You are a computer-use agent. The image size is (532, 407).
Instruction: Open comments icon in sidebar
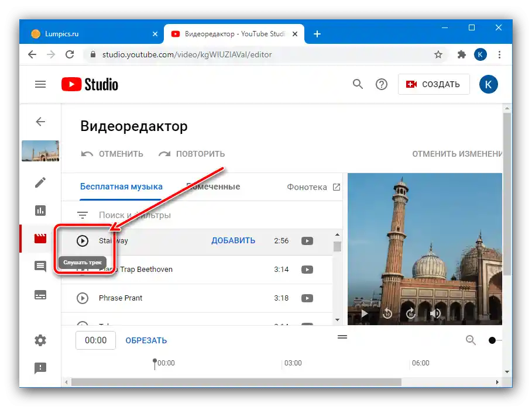[40, 267]
